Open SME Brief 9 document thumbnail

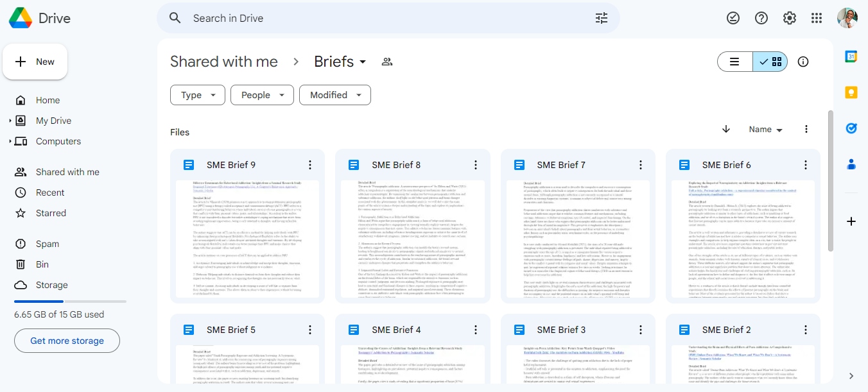pyautogui.click(x=247, y=239)
